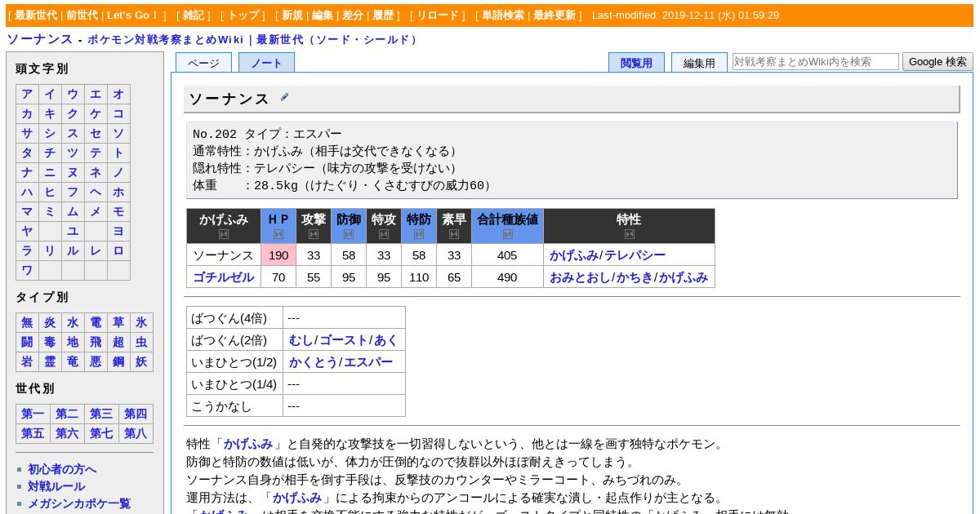Screen dimensions: 980x514
Task: Click the pencil edit icon beside ソーナンス heading
Action: (284, 97)
